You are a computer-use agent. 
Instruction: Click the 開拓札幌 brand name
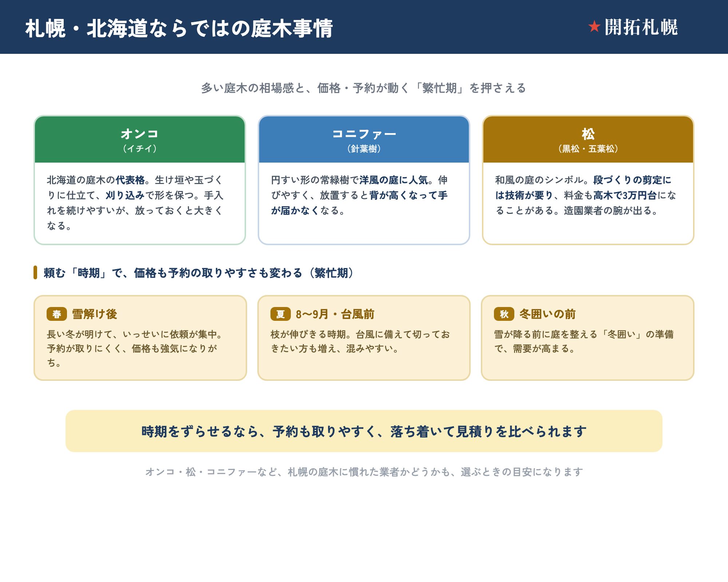(641, 27)
